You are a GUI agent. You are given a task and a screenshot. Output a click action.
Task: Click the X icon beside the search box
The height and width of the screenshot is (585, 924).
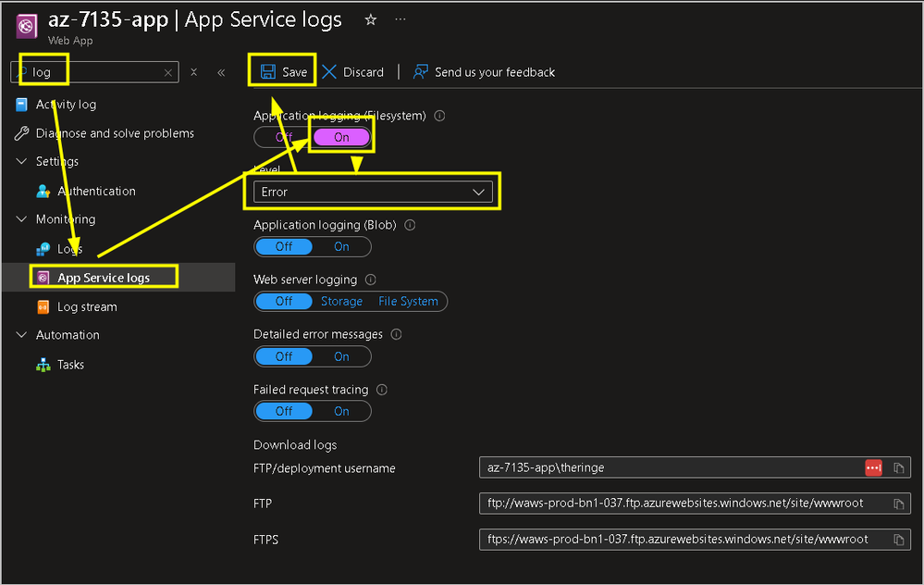[194, 72]
